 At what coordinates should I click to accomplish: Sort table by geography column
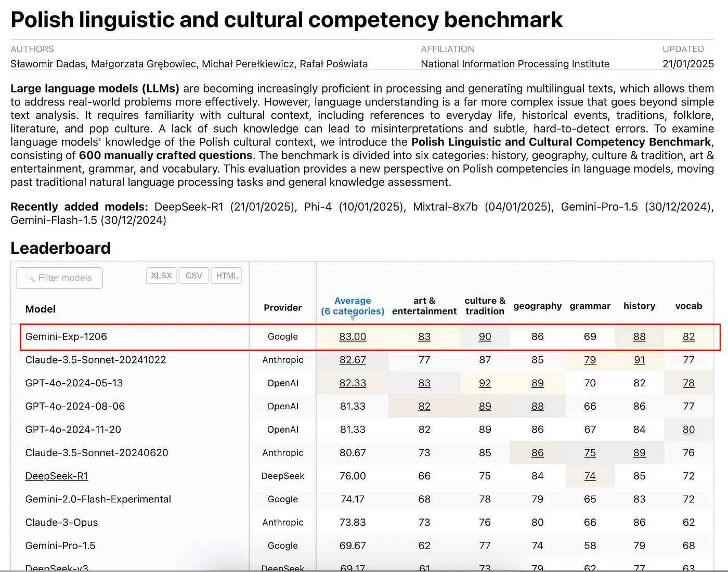537,306
